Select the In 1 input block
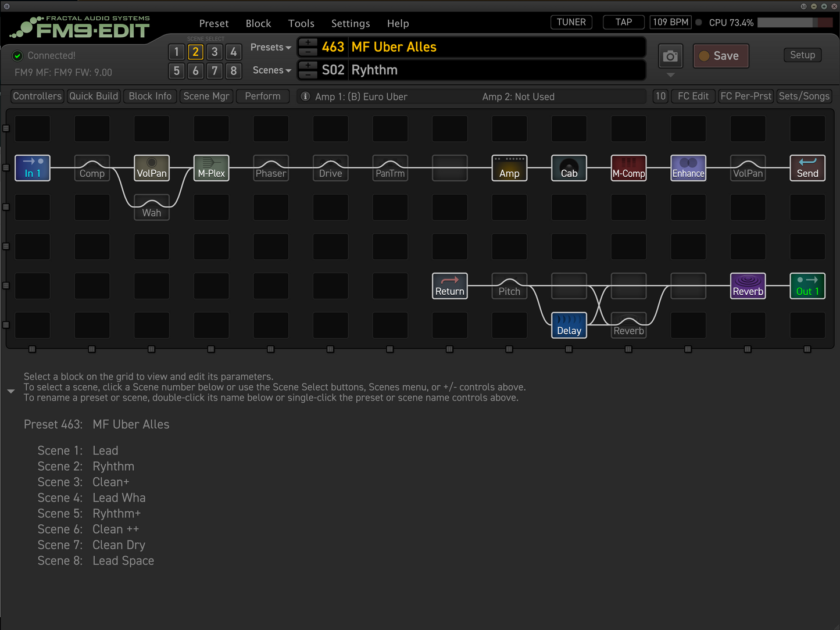This screenshot has width=840, height=630. 33,168
